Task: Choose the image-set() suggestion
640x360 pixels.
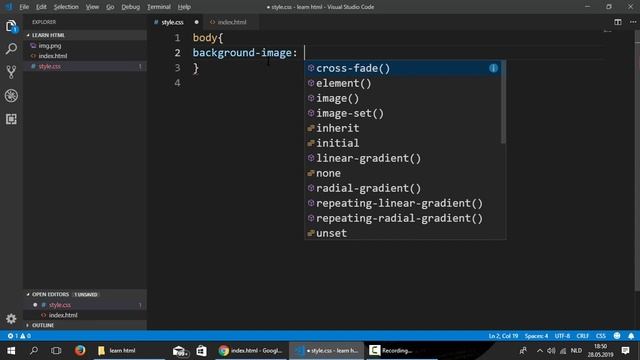Action: (x=402, y=113)
